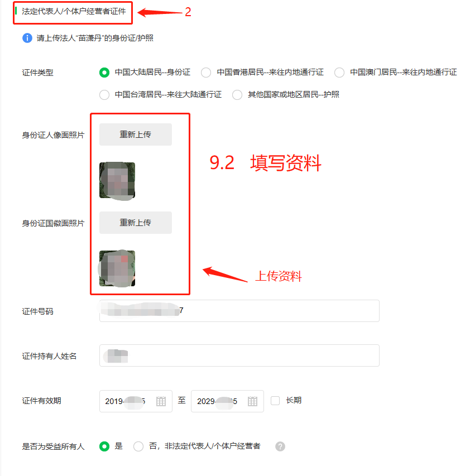Click 重新上传 for ID national emblem photo
Screen dimensions: 465x476
(x=136, y=223)
